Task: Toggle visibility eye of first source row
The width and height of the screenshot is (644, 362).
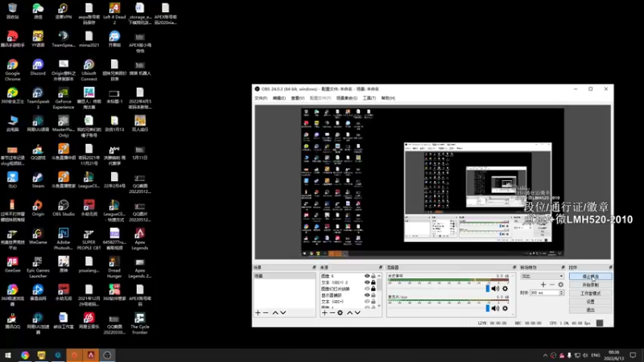Action: 367,276
